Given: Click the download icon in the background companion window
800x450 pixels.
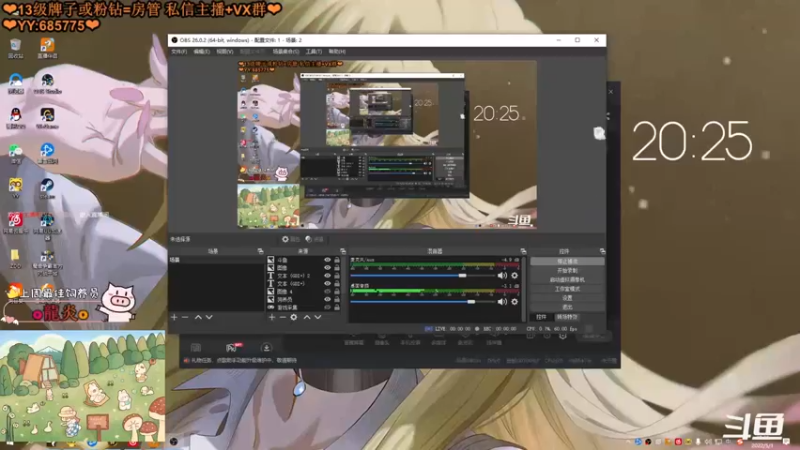Looking at the screenshot, I should pyautogui.click(x=266, y=348).
